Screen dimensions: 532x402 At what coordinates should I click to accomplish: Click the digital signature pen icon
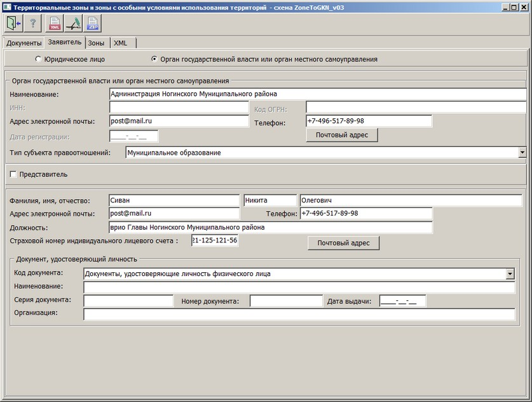(74, 24)
